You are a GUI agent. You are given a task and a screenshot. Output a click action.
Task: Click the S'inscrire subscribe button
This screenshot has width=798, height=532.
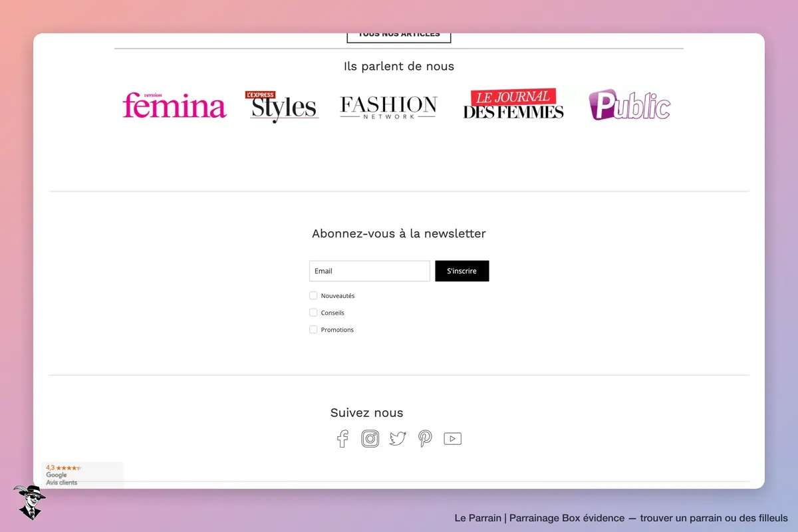coord(462,271)
